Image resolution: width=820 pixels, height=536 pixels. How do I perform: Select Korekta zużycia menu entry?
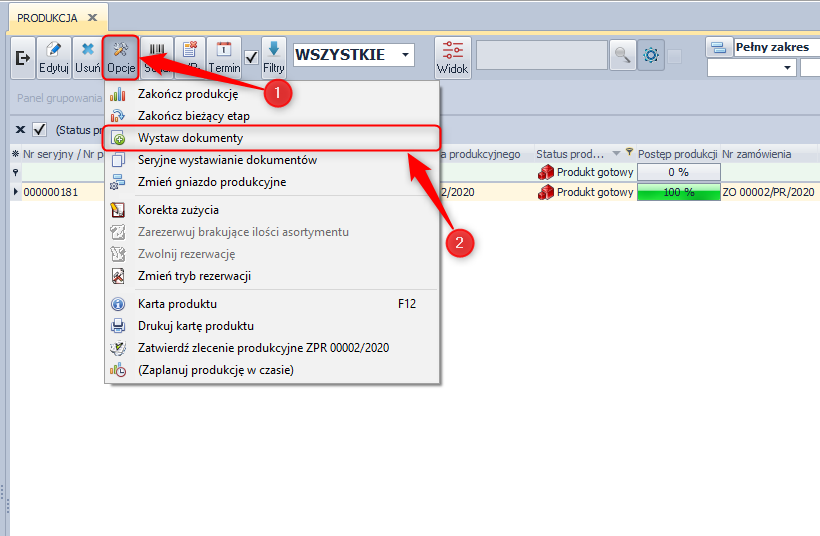click(272, 210)
